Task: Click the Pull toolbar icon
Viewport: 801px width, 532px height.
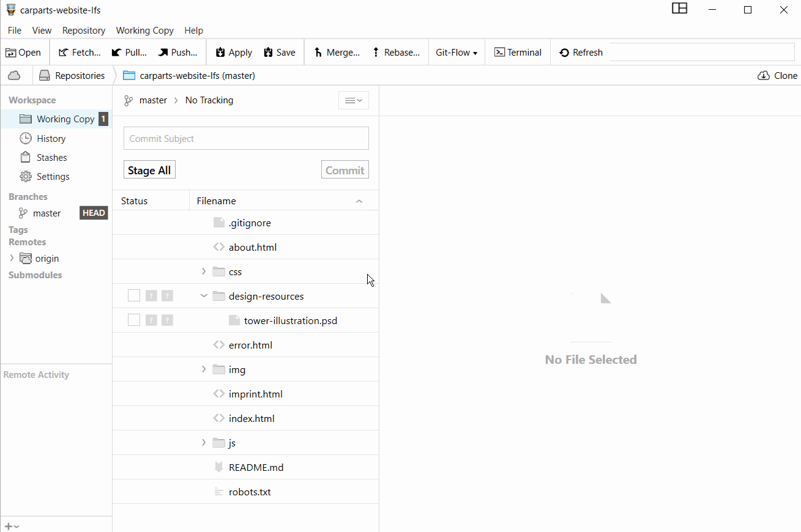Action: (117, 53)
